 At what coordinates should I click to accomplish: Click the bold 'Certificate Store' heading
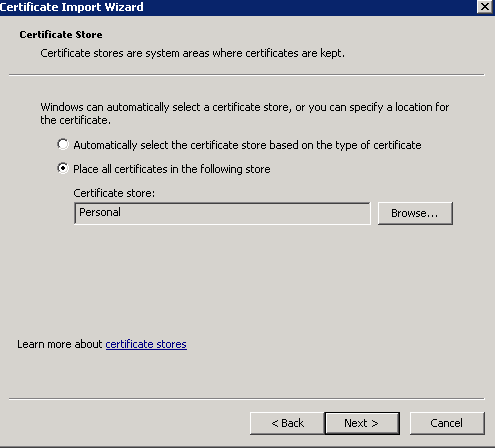[61, 35]
